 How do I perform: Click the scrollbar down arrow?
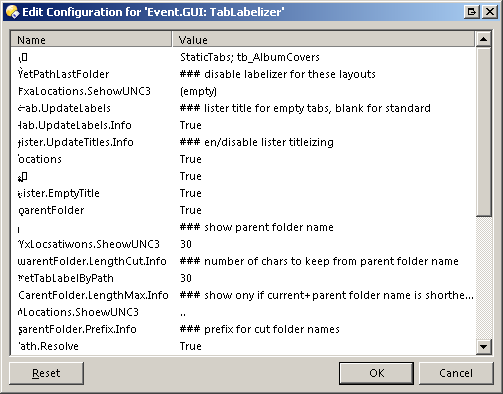pyautogui.click(x=483, y=347)
